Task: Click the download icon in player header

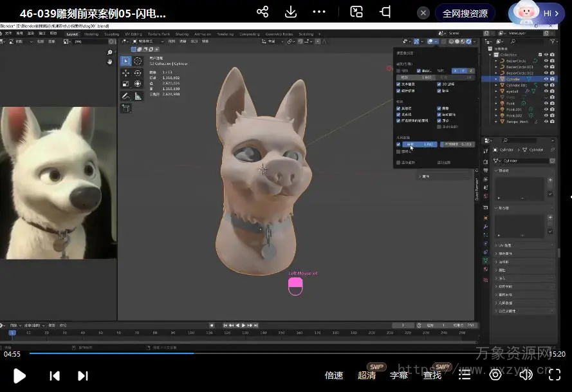Action: point(291,12)
